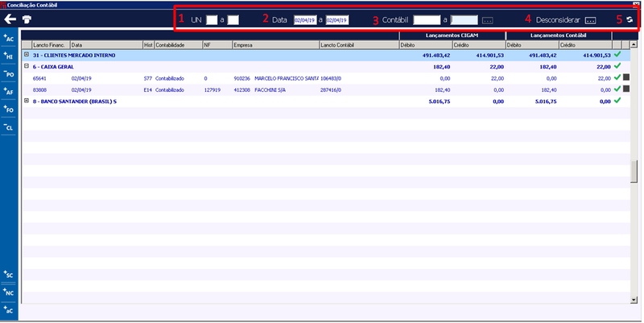
Task: Click the second UN input field
Action: coord(233,19)
